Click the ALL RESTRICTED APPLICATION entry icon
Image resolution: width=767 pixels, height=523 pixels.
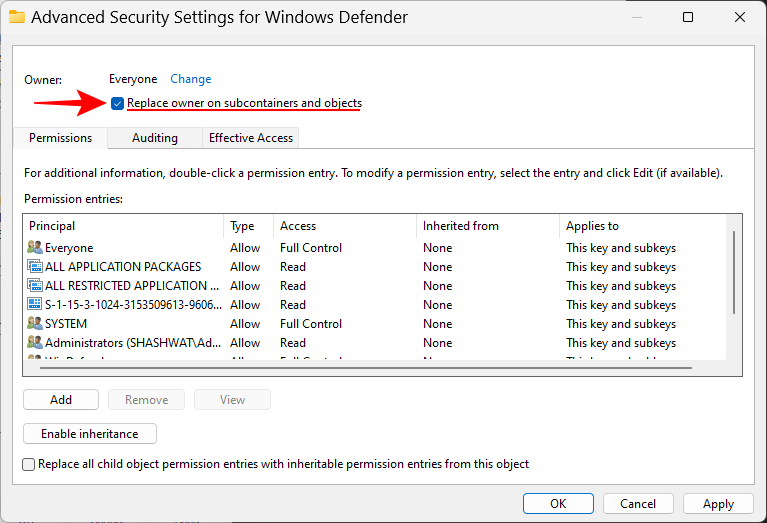[35, 286]
